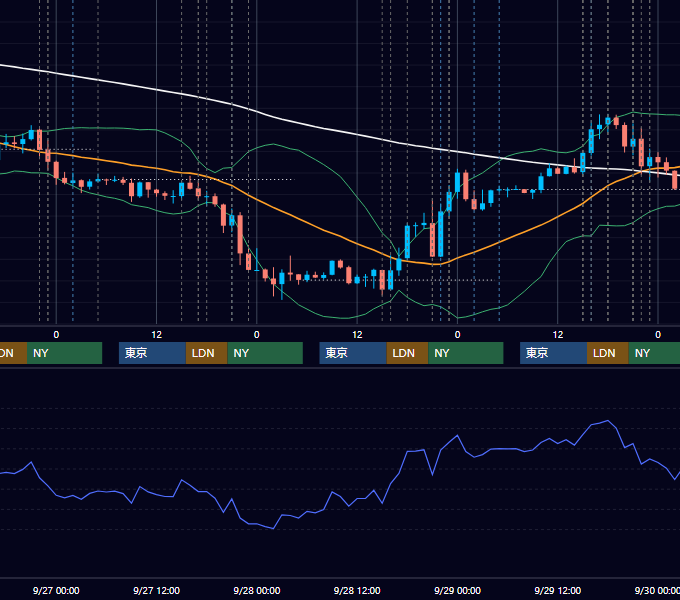
Task: Click the 9/27 00:00 time axis label
Action: (x=56, y=590)
